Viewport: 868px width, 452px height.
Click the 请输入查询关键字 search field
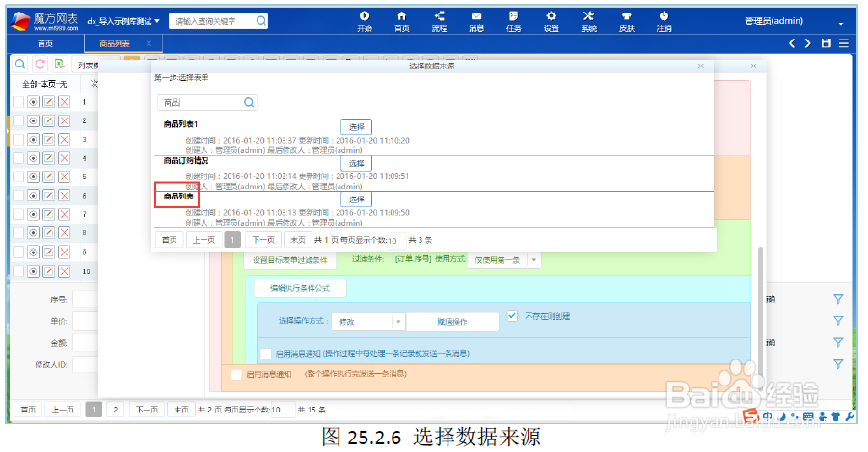tap(211, 21)
